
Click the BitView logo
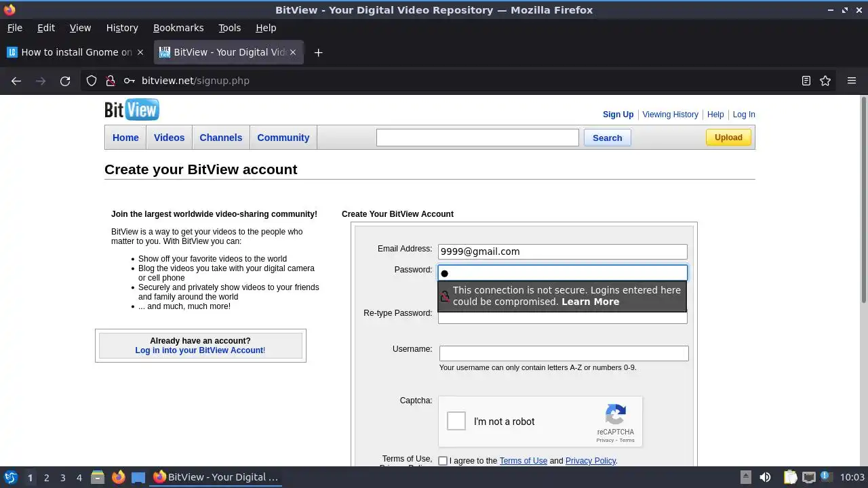click(132, 110)
